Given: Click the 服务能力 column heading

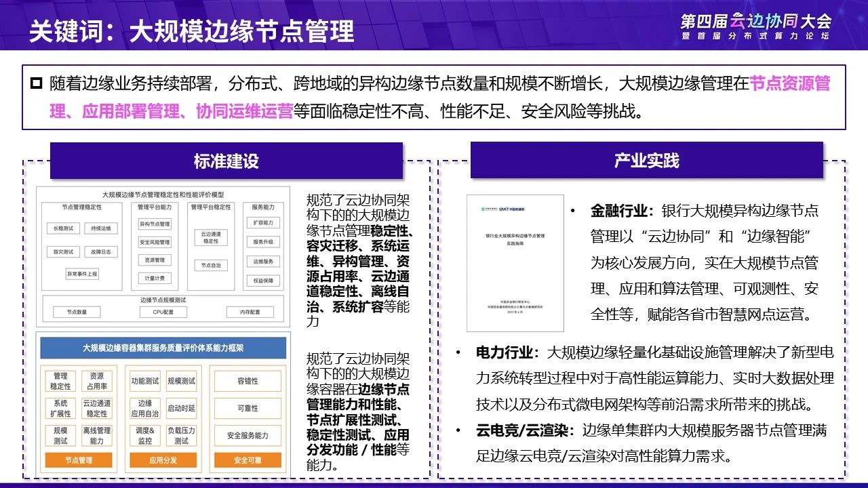Looking at the screenshot, I should click(263, 207).
